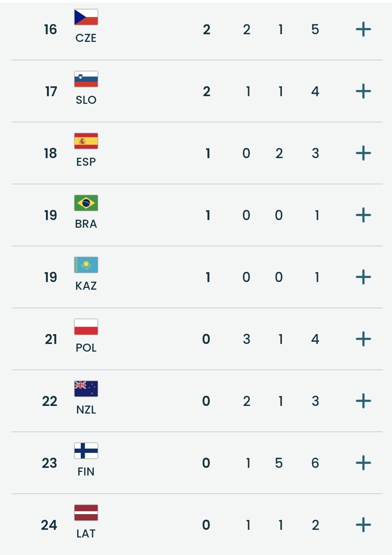Expand the CZE row details

click(363, 29)
